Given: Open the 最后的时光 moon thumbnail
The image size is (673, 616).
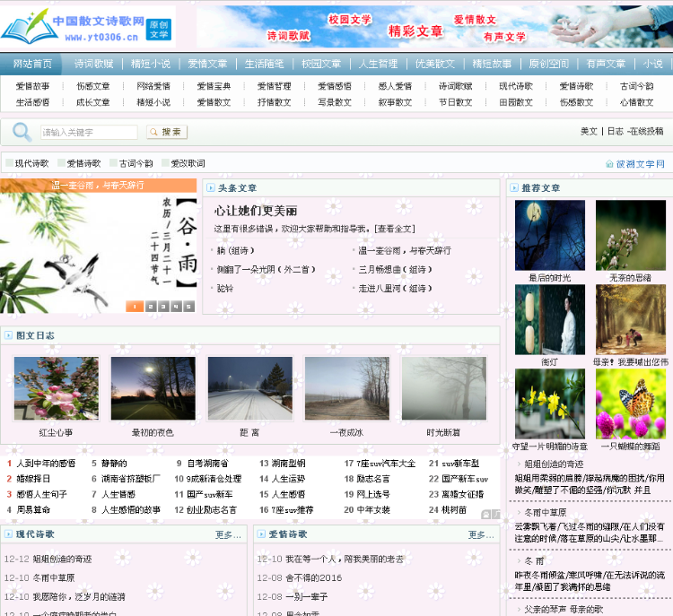Looking at the screenshot, I should coord(550,235).
